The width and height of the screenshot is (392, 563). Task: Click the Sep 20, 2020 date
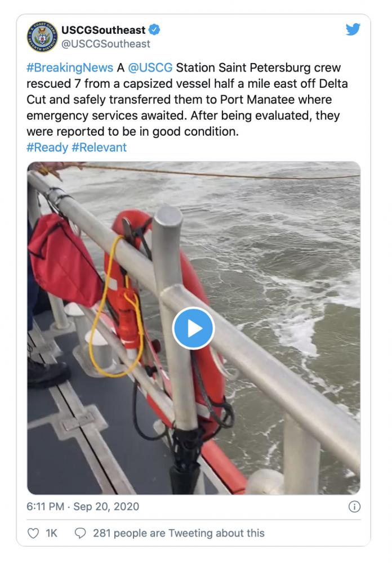[x=106, y=506]
